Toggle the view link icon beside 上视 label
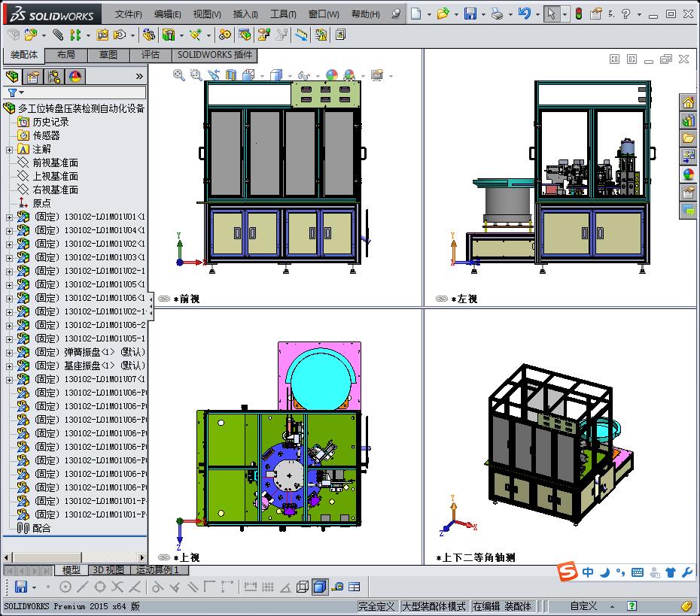The image size is (700, 616). tap(164, 557)
